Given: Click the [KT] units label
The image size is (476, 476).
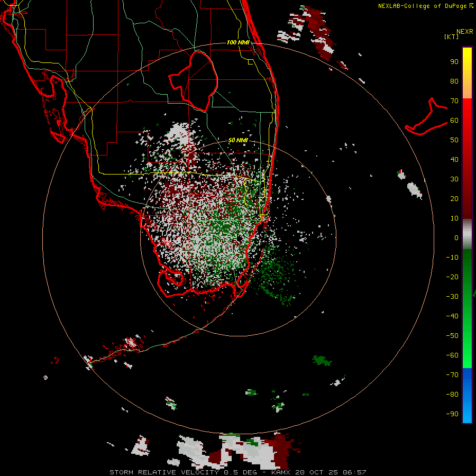Looking at the screenshot, I should click(x=451, y=36).
